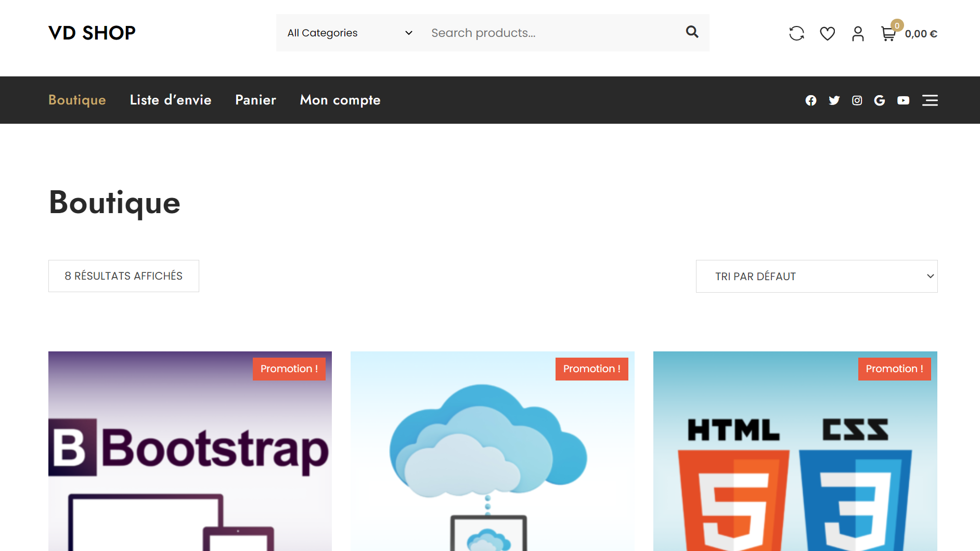Image resolution: width=980 pixels, height=551 pixels.
Task: Click Promotion badge on HTML CSS product
Action: coord(895,369)
